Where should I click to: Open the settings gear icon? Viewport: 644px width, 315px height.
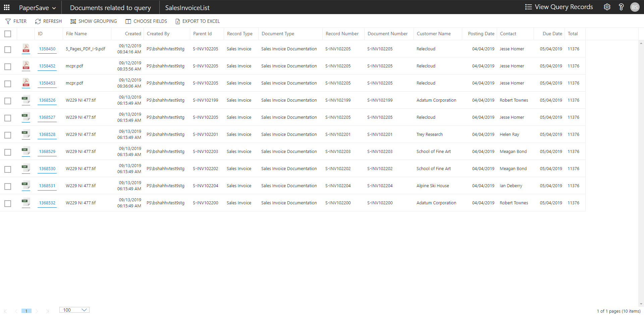click(607, 7)
